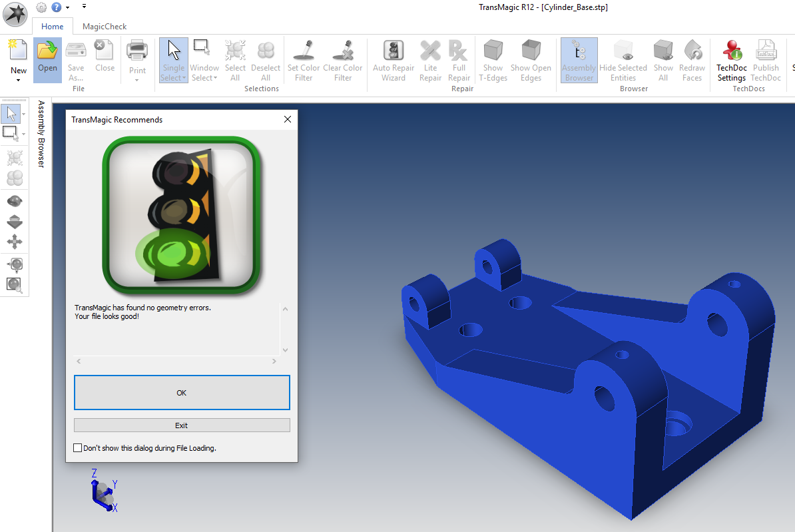Enable Don't show this dialog during File Loading
This screenshot has height=532, width=795.
tap(78, 448)
